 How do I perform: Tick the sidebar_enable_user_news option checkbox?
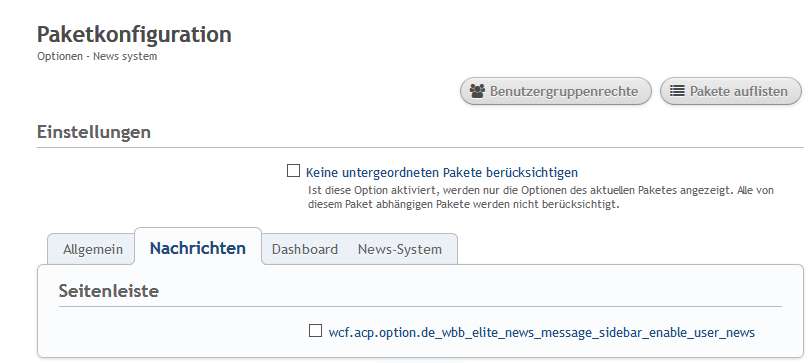click(315, 330)
